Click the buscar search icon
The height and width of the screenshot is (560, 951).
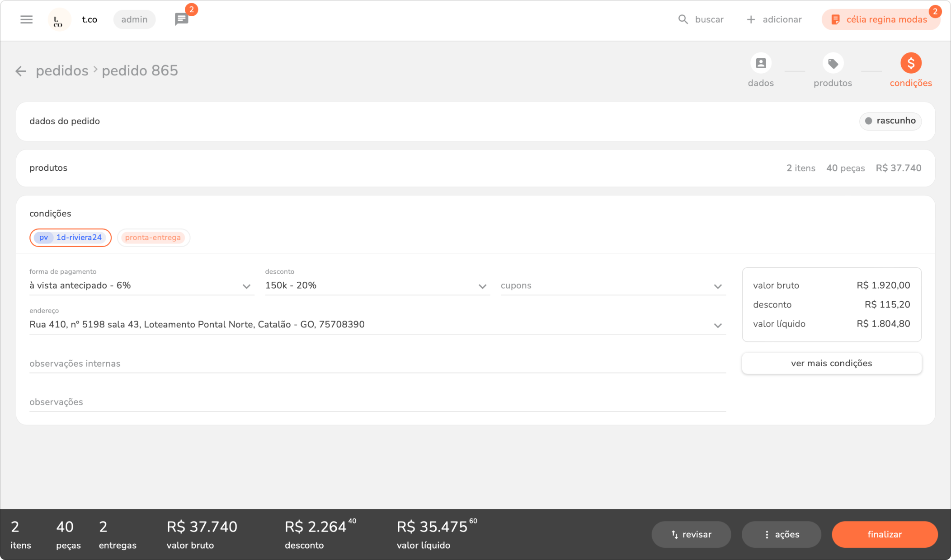683,19
